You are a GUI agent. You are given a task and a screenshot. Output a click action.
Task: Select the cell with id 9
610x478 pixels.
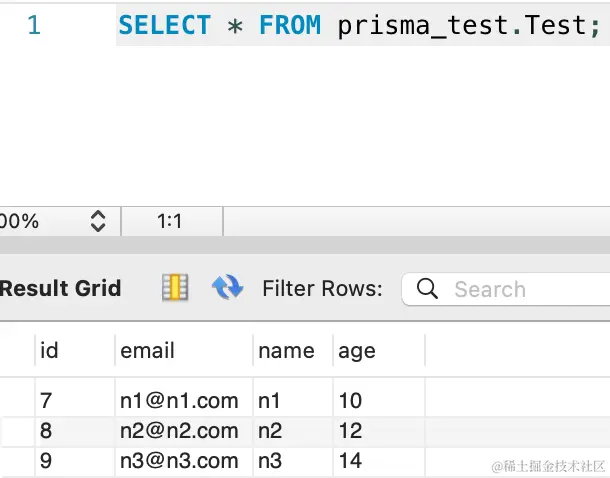coord(75,461)
